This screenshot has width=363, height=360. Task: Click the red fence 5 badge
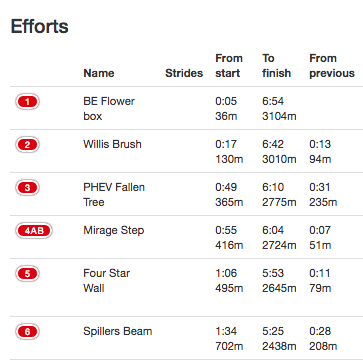[x=27, y=274]
